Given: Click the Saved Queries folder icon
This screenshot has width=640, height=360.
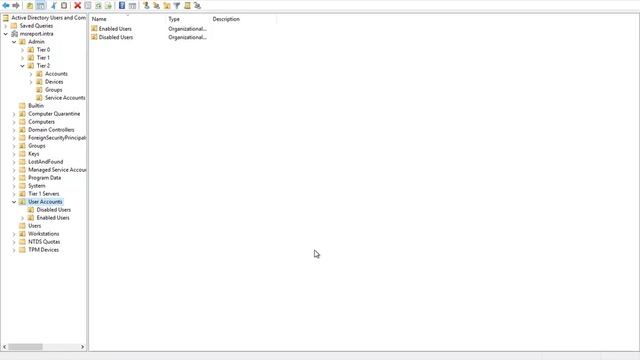Looking at the screenshot, I should [x=14, y=26].
